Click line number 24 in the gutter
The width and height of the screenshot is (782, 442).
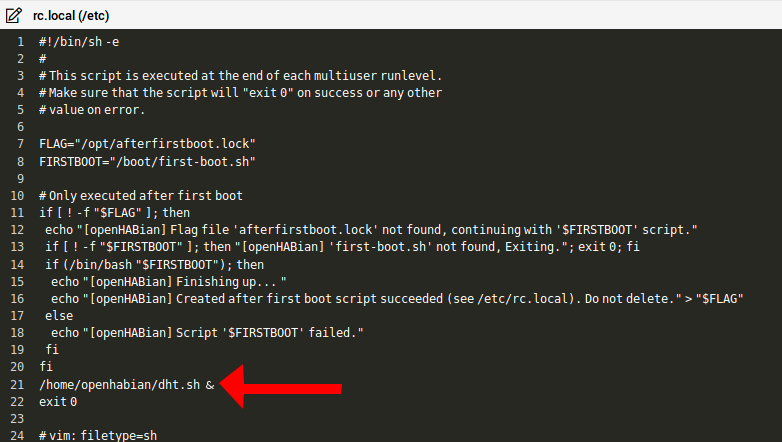pyautogui.click(x=17, y=435)
